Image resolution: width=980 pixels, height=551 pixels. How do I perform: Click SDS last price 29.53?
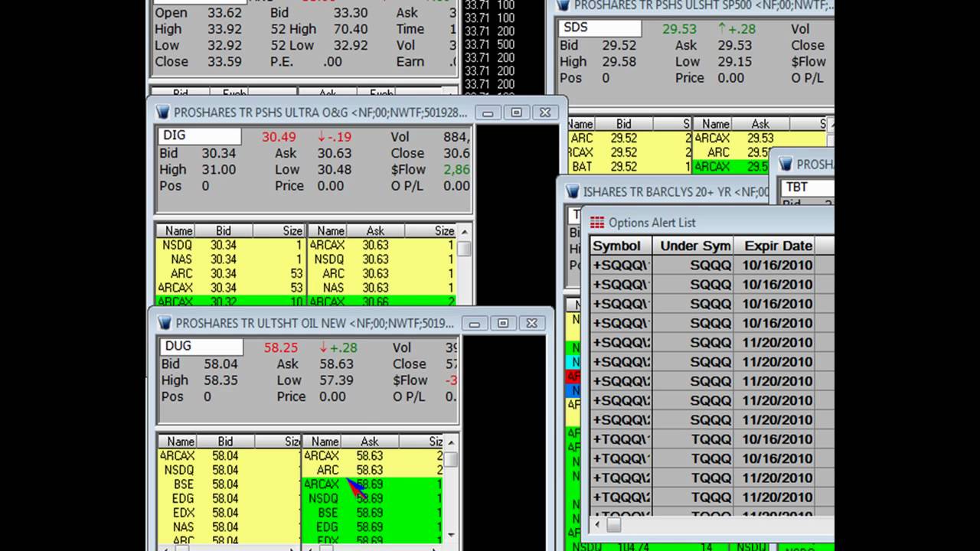pos(680,28)
